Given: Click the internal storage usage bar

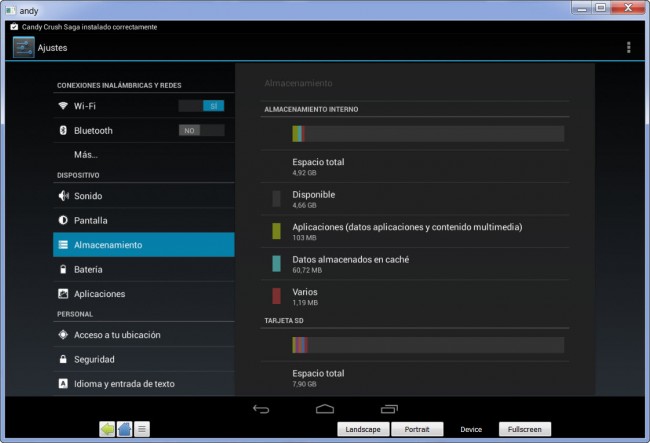Looking at the screenshot, I should coord(428,134).
